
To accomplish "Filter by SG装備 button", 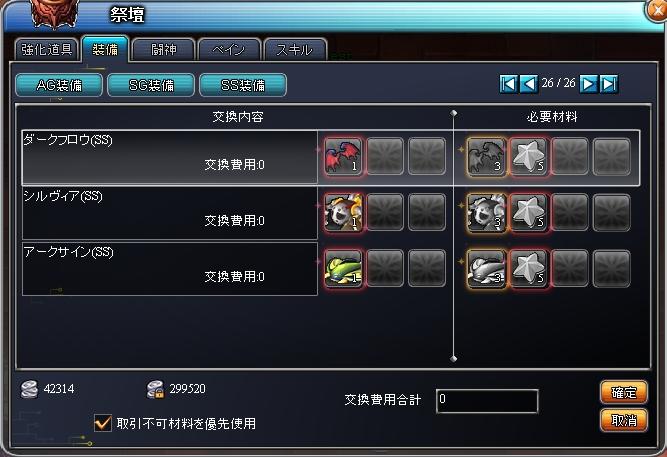I will click(x=151, y=85).
